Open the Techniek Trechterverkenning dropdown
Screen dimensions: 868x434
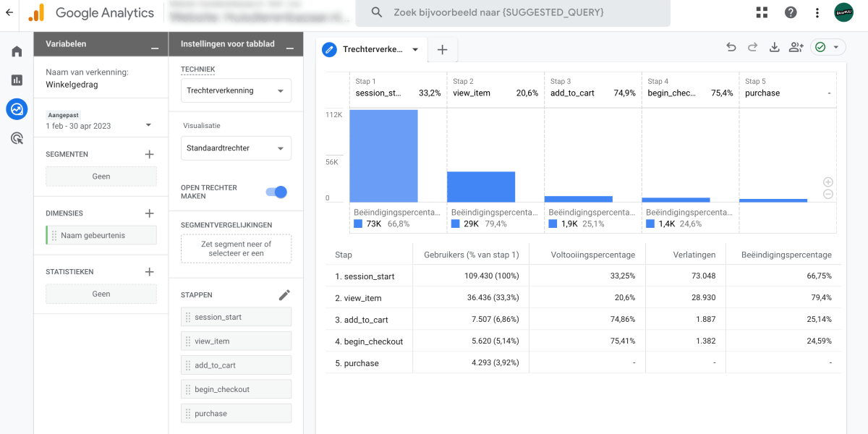(236, 91)
